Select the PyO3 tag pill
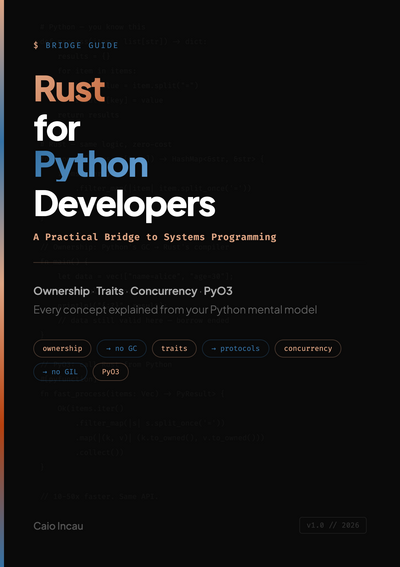The height and width of the screenshot is (567, 400). (x=111, y=372)
